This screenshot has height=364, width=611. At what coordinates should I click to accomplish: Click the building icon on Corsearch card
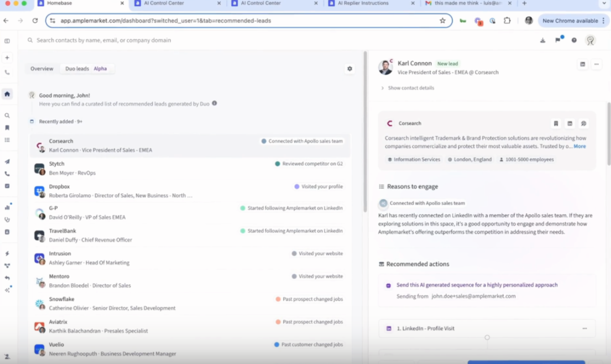pyautogui.click(x=556, y=123)
